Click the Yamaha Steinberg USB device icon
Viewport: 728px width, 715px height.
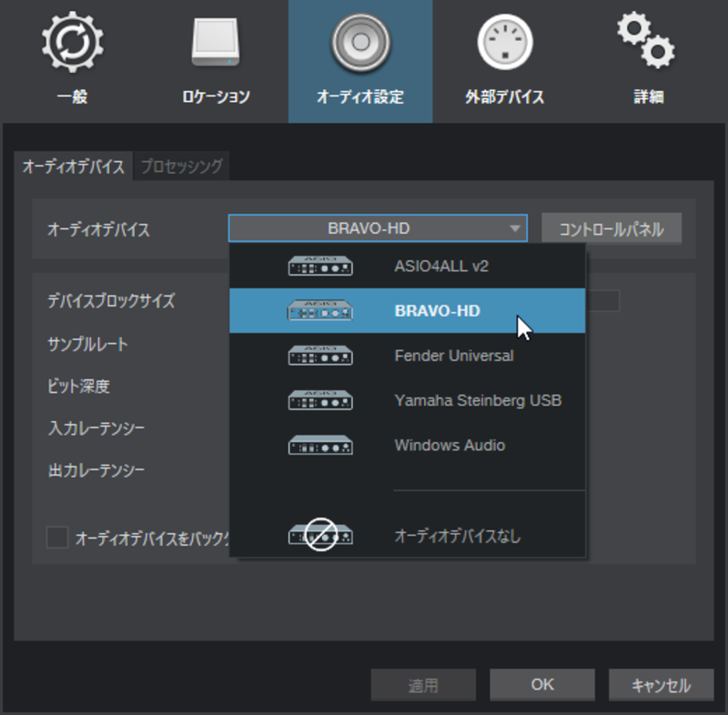pos(320,400)
